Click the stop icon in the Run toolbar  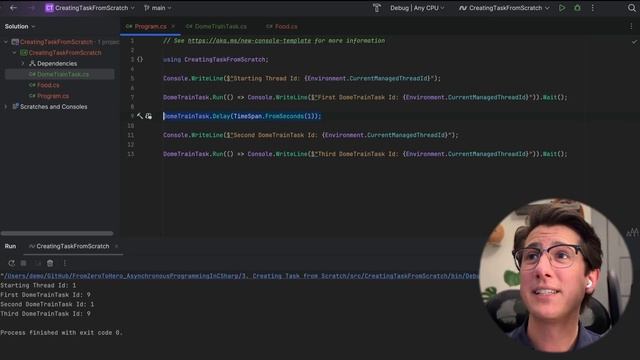(24, 263)
